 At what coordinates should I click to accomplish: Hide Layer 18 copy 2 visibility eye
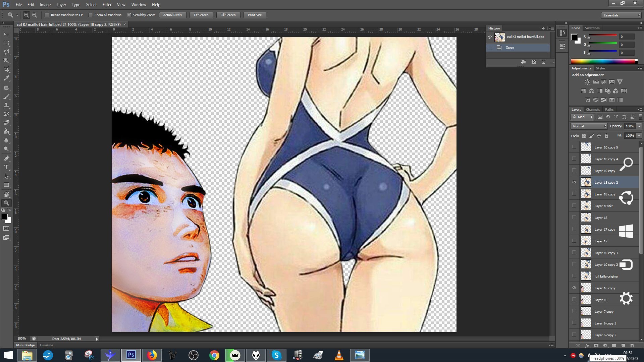click(574, 182)
